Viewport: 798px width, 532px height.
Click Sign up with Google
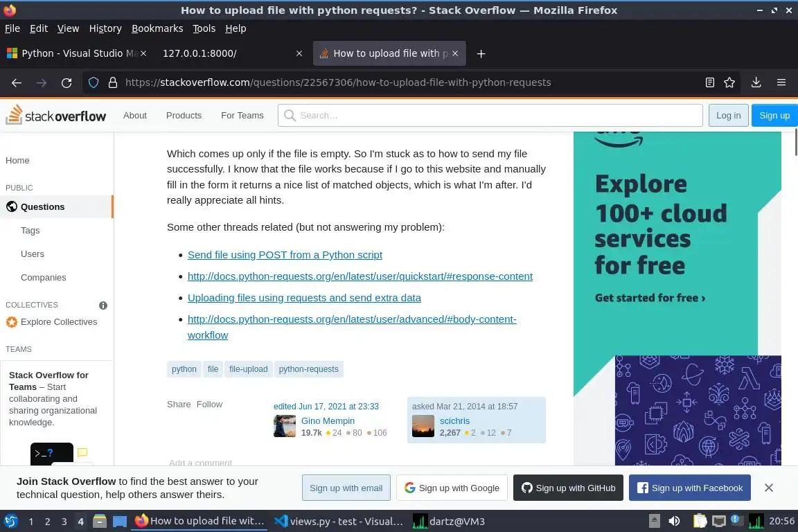pyautogui.click(x=452, y=488)
